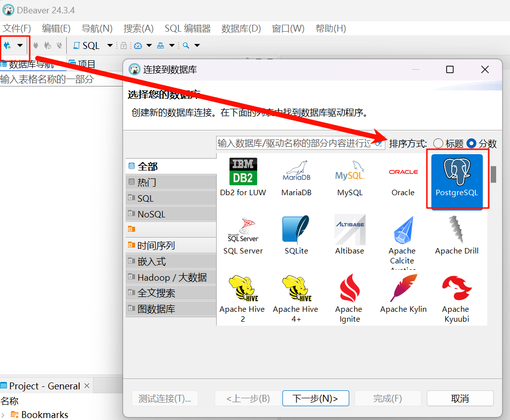Click the <上一步(B) button
The image size is (510, 420).
248,398
